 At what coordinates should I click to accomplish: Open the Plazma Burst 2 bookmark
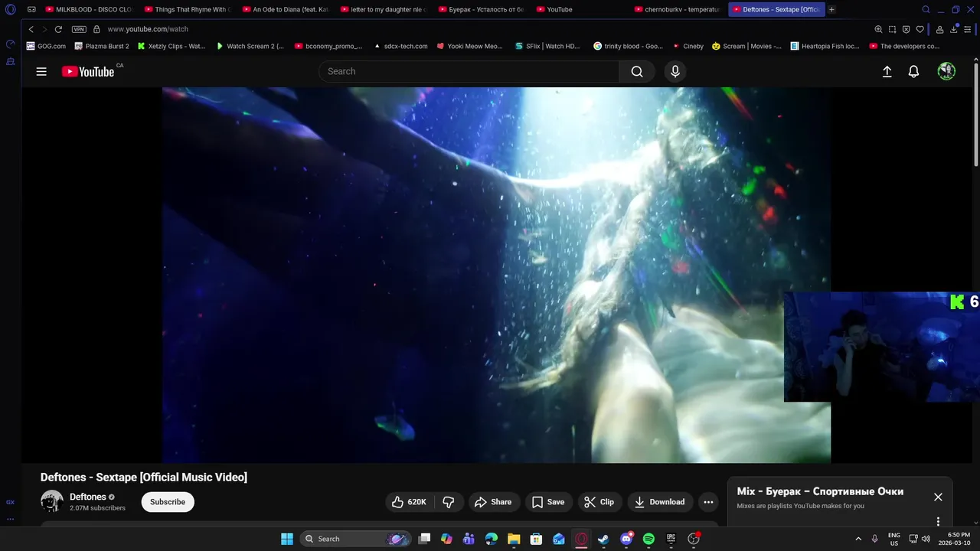[102, 46]
